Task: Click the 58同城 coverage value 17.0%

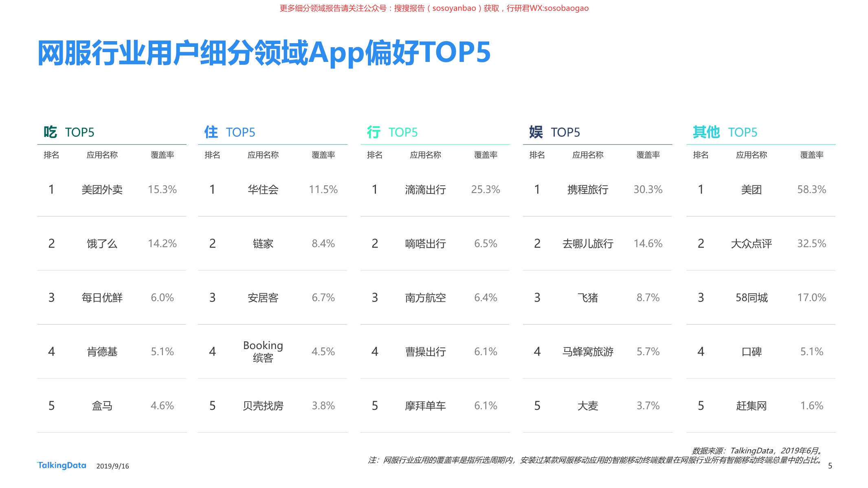Action: (812, 298)
